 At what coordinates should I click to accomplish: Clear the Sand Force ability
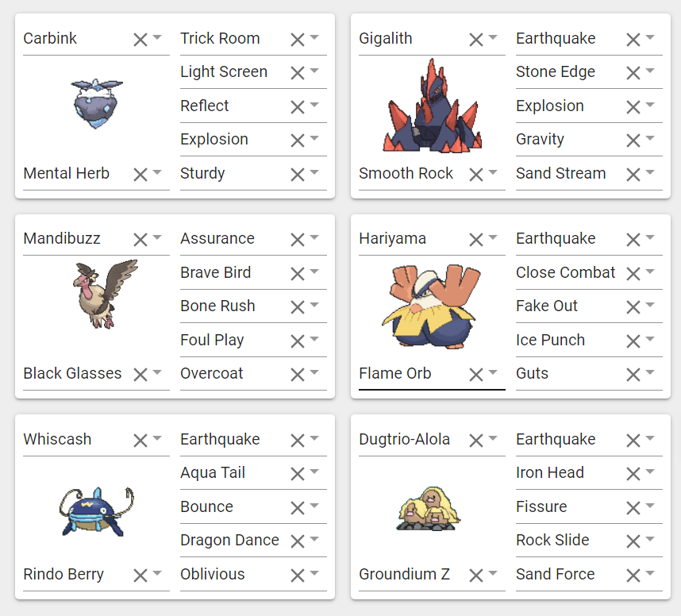coord(633,576)
